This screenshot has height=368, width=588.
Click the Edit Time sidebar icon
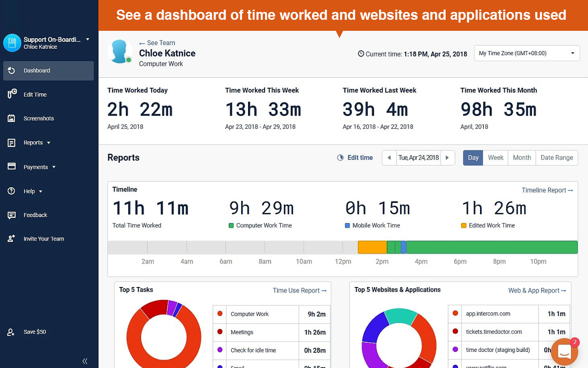tap(12, 94)
